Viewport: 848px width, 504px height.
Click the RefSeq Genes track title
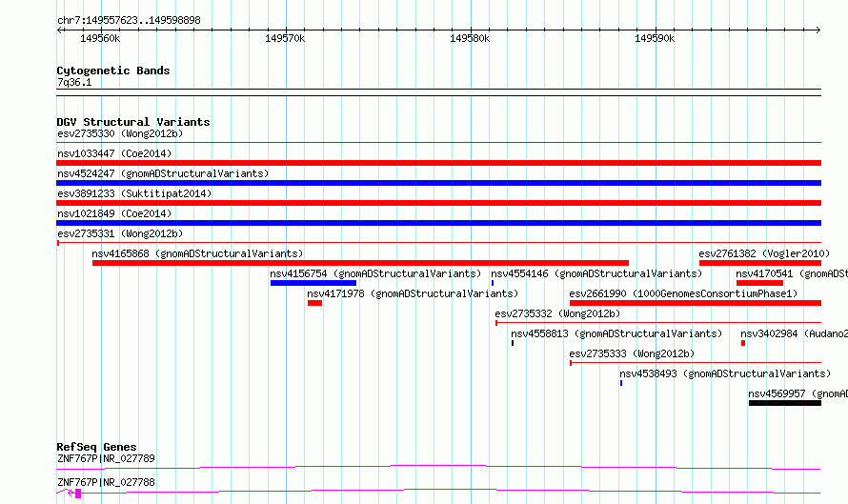pyautogui.click(x=97, y=447)
